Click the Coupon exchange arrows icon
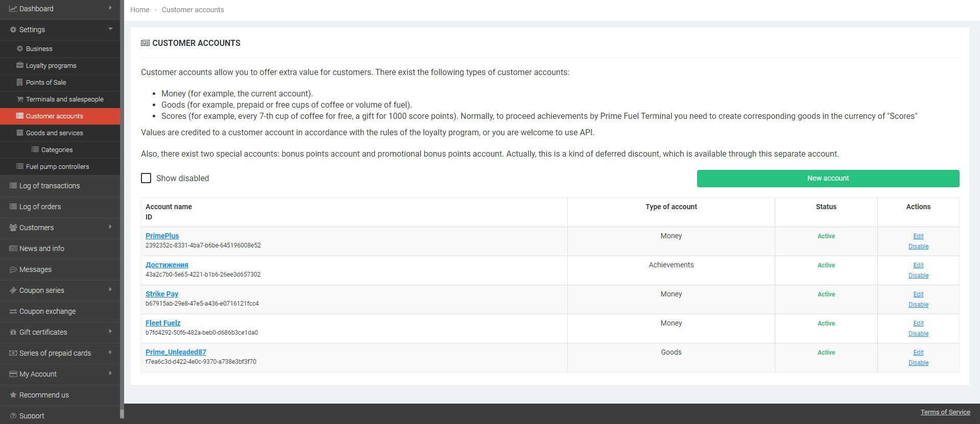 click(13, 311)
